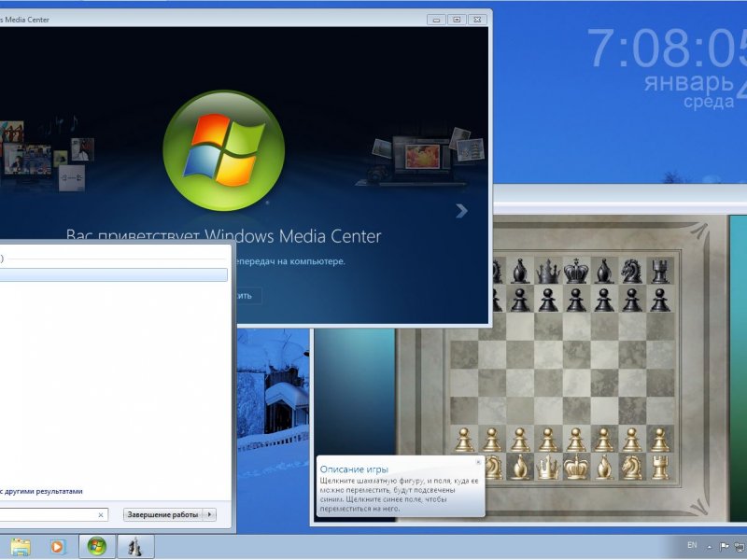Click the Windows Media Center logo orb
Image resolution: width=747 pixels, height=560 pixels.
click(224, 150)
